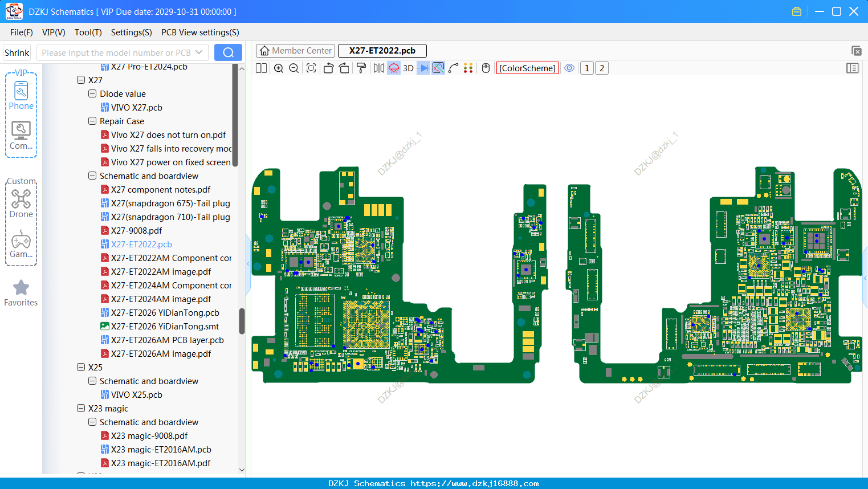Select layer button 1

pyautogui.click(x=587, y=68)
